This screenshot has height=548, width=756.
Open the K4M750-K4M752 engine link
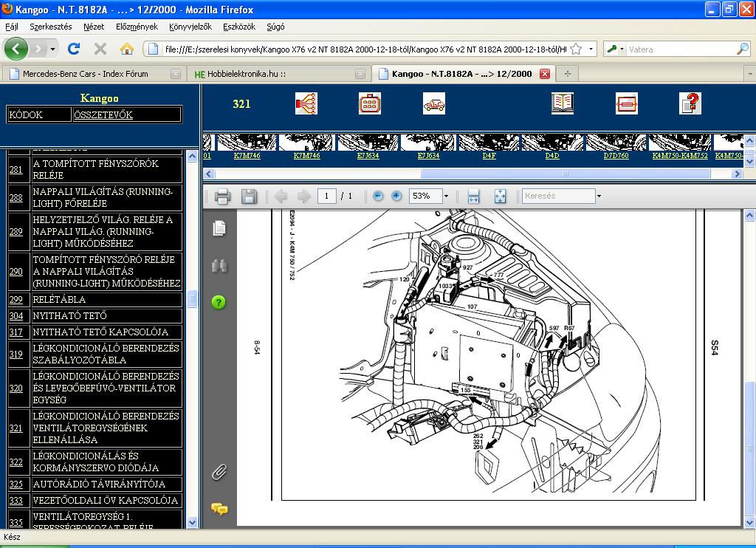tap(679, 156)
